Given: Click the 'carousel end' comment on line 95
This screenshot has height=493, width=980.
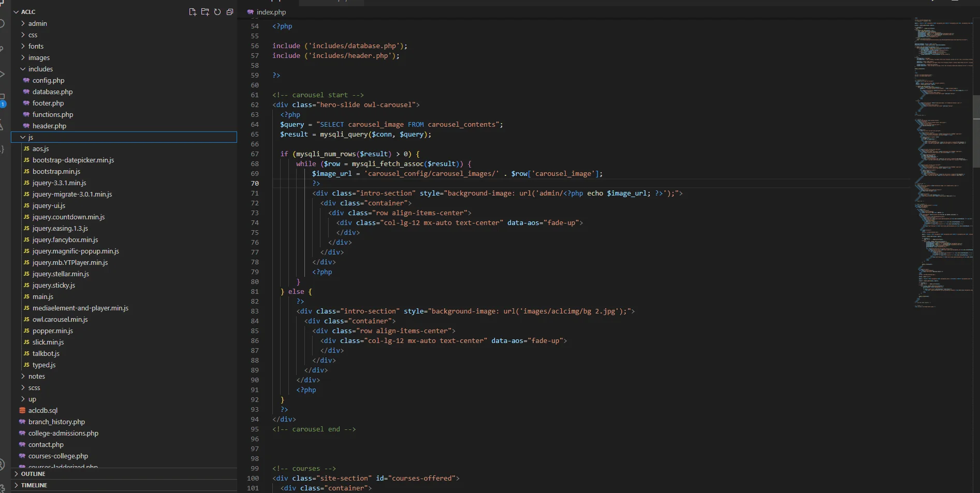Looking at the screenshot, I should 314,429.
